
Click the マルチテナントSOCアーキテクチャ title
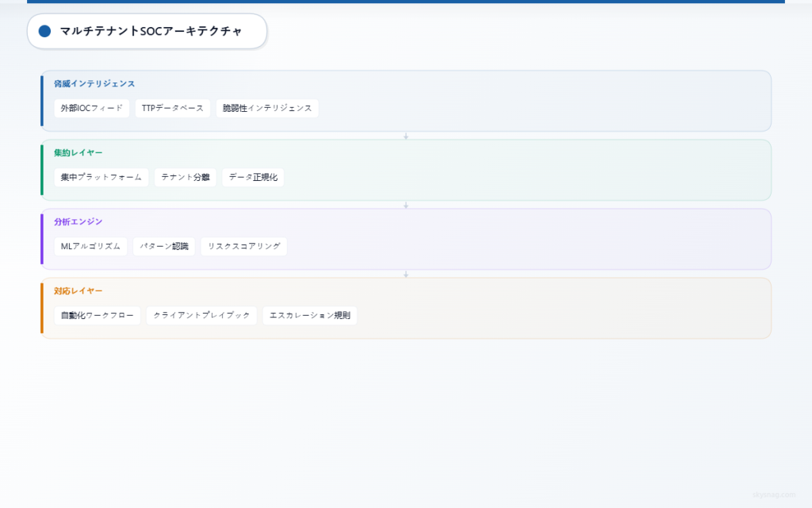coord(151,31)
